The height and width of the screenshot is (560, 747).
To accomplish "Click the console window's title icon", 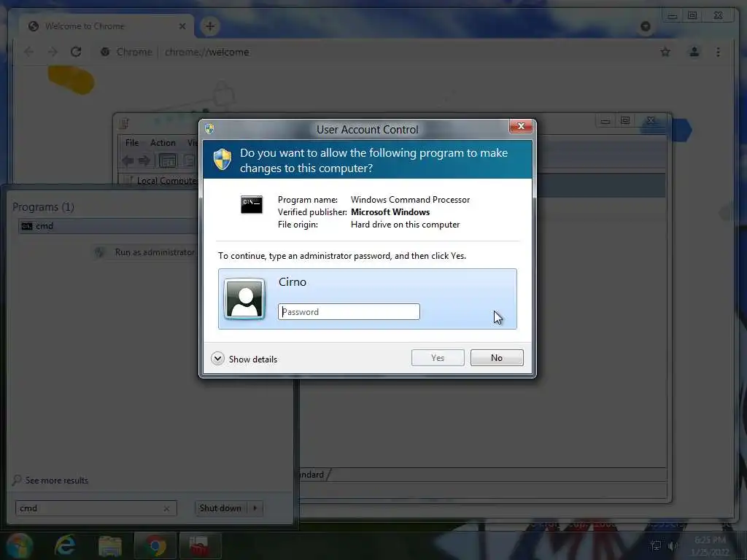I will pos(124,122).
